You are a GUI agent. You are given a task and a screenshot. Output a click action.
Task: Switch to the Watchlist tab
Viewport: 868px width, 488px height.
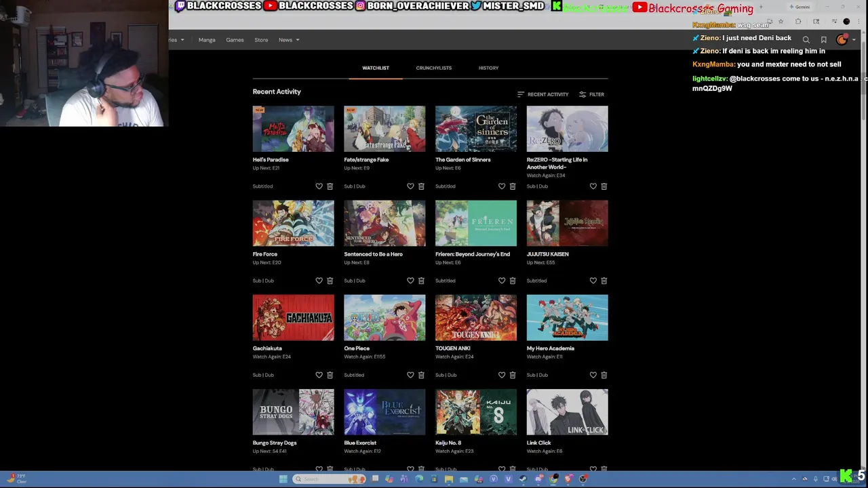[376, 68]
